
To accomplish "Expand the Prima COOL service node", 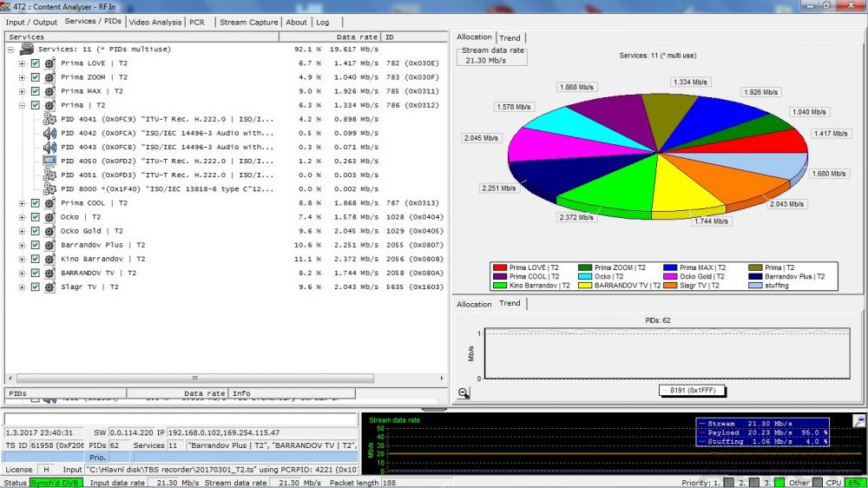I will point(23,202).
